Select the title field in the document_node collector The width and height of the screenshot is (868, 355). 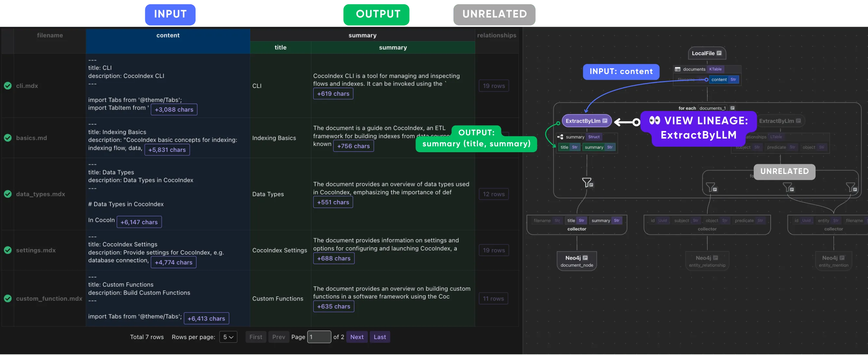point(576,221)
